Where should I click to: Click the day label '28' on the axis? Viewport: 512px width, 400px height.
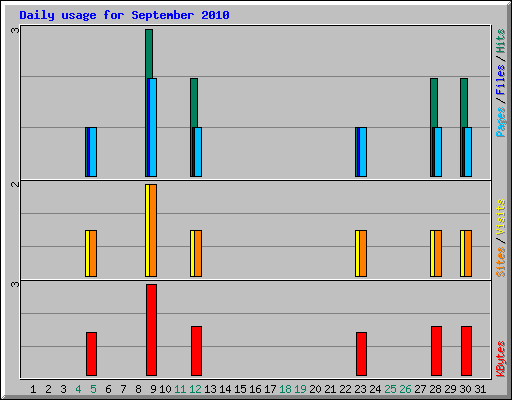pos(435,389)
